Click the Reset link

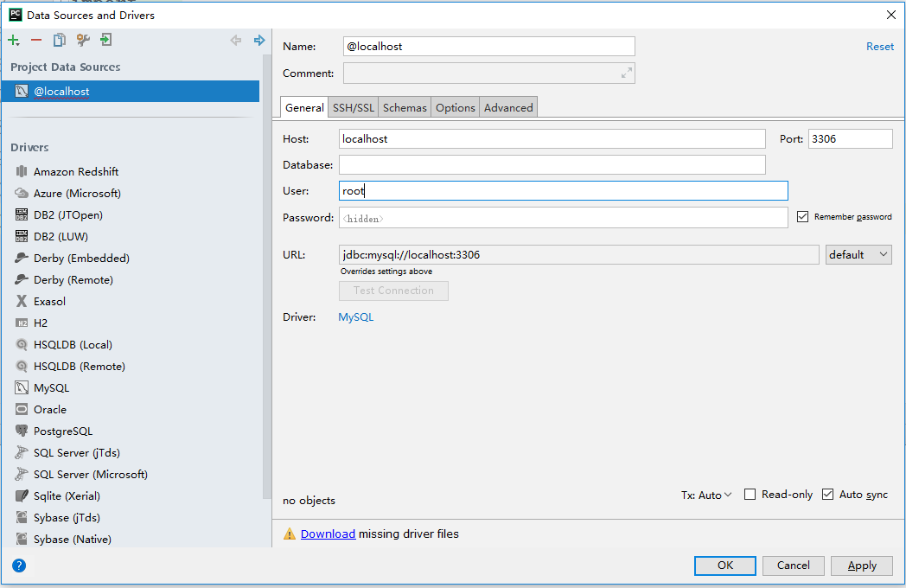coord(880,47)
